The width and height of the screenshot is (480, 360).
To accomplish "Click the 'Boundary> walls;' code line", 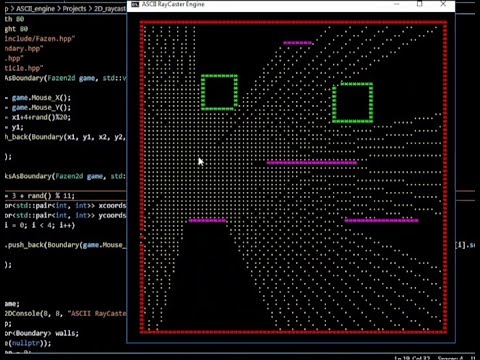I will (42, 333).
